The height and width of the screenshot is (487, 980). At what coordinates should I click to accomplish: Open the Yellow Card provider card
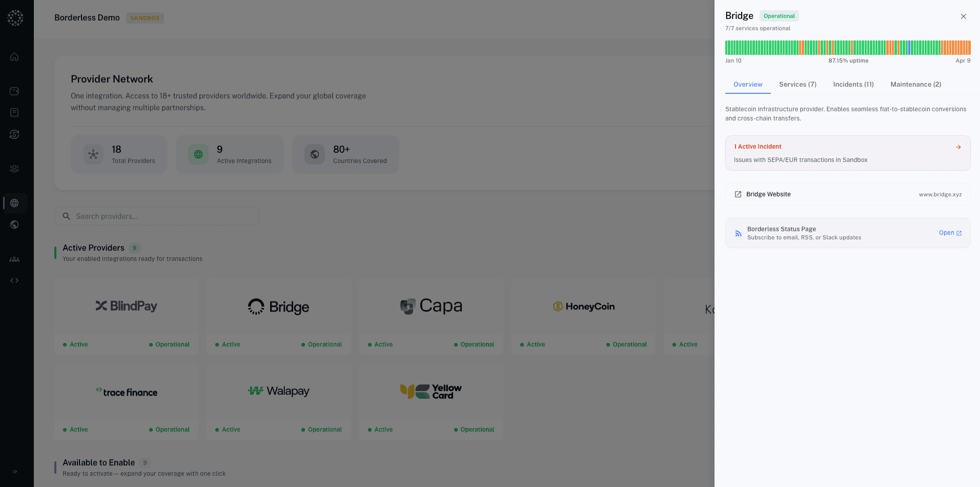431,402
